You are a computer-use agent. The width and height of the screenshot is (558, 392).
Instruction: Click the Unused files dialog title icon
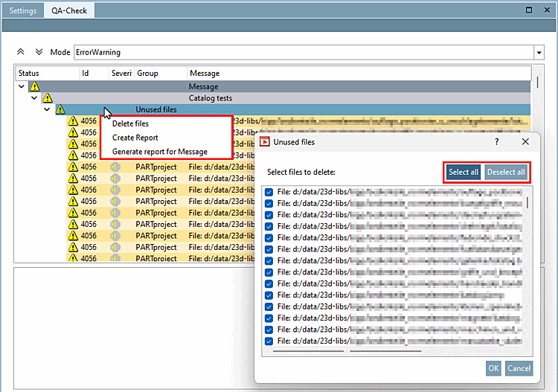264,141
